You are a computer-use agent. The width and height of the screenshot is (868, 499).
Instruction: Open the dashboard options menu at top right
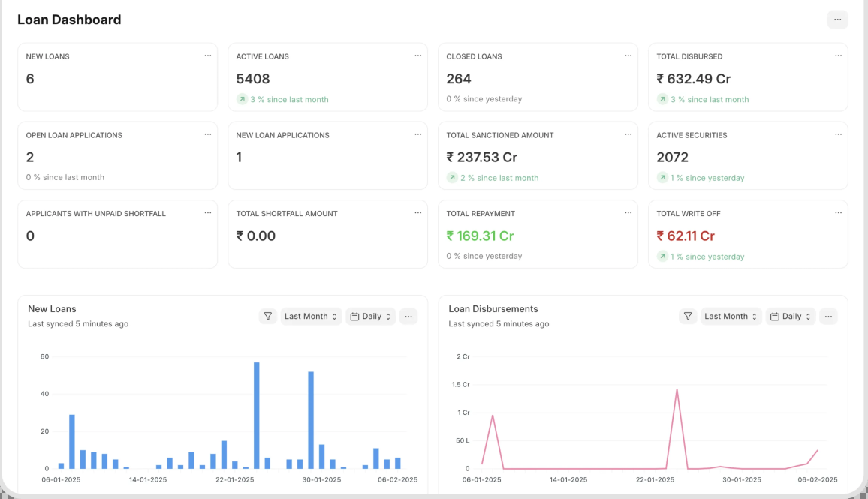tap(837, 20)
